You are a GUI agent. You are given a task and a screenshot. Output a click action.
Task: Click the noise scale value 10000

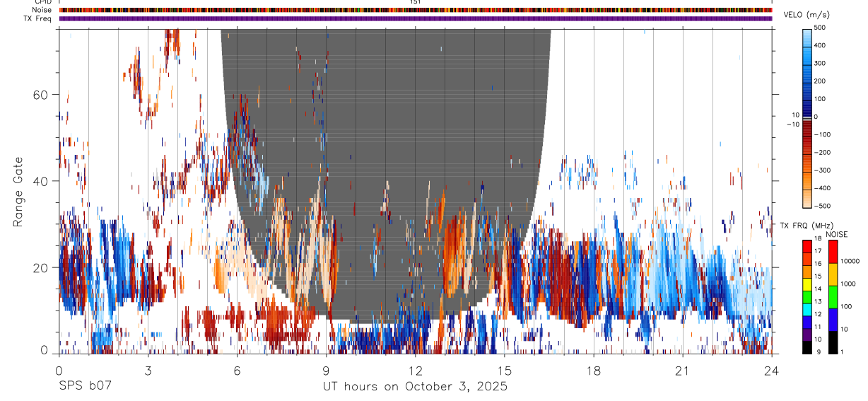(850, 261)
